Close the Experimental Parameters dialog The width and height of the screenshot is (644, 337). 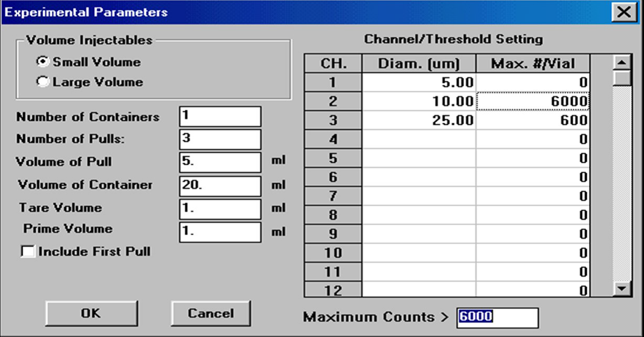(624, 12)
